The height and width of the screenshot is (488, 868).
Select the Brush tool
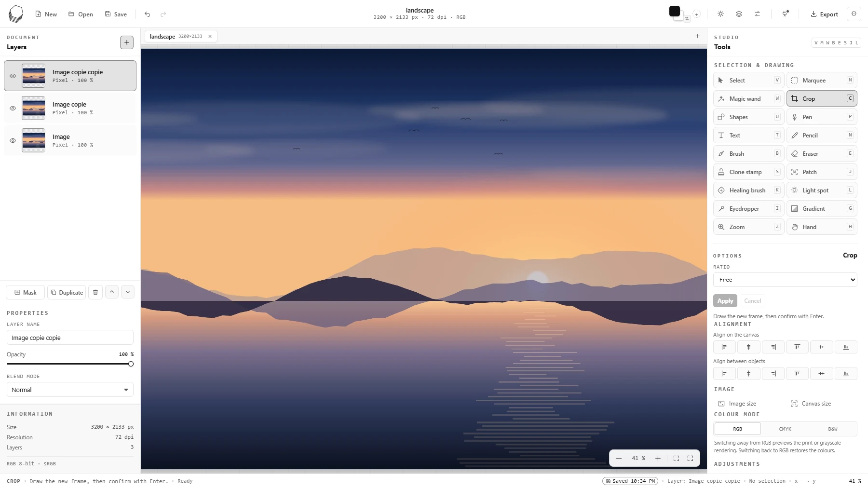tap(748, 154)
